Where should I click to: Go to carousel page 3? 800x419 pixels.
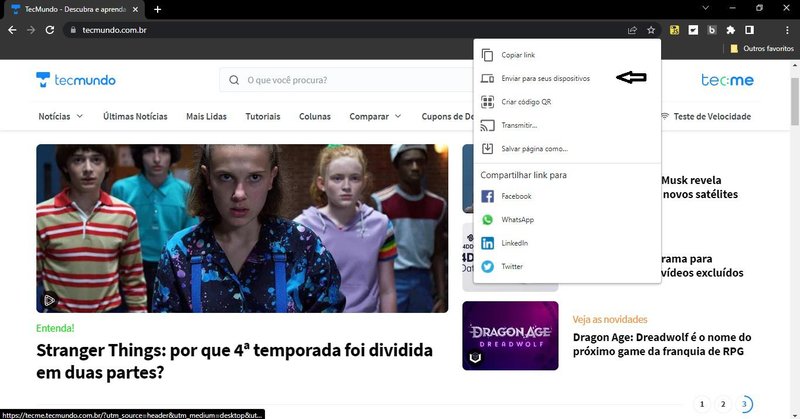coord(744,404)
